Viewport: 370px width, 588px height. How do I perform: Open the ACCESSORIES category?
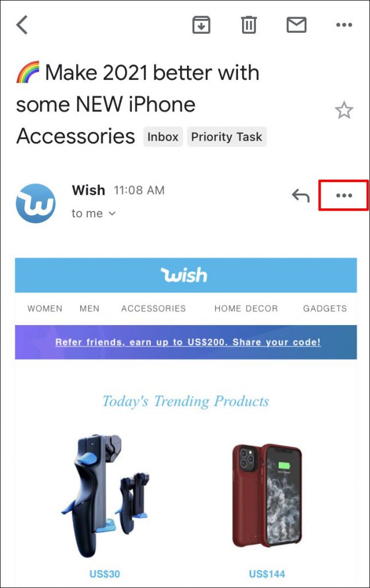154,308
